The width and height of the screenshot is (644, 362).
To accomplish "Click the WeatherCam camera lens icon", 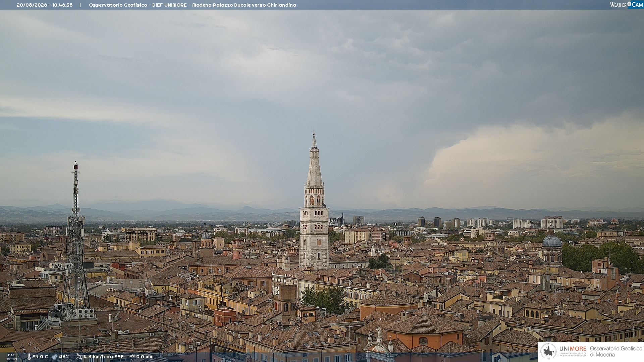I will (629, 4).
